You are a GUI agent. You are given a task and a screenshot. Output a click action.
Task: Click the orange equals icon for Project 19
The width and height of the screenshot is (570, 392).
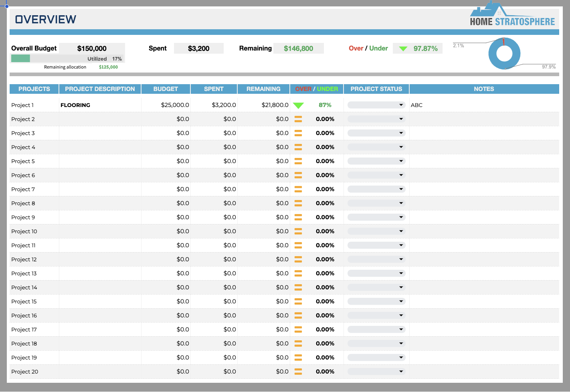[x=298, y=358]
